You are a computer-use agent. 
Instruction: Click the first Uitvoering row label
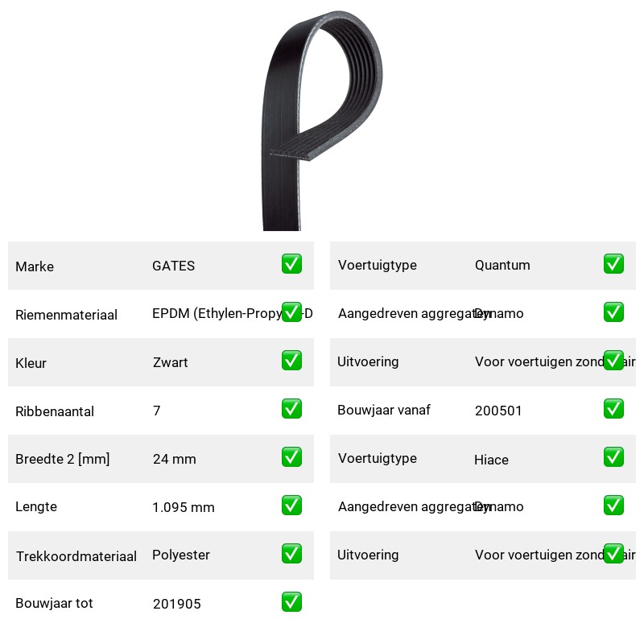coord(368,361)
